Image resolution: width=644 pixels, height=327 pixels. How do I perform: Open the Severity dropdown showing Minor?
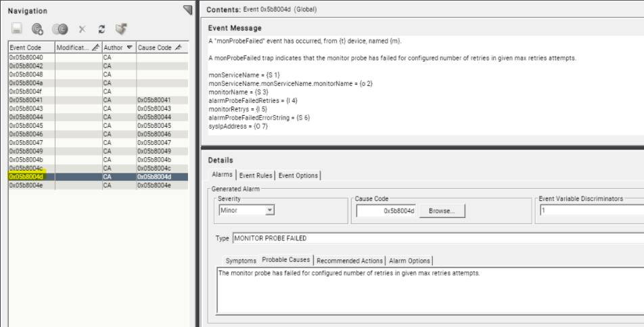pyautogui.click(x=247, y=211)
